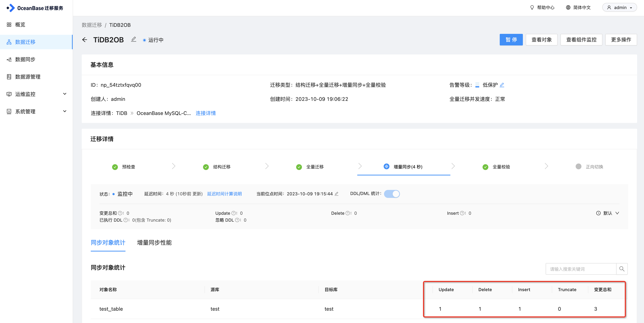Click the 数据迁移 breadcrumb link
644x323 pixels.
[x=92, y=25]
